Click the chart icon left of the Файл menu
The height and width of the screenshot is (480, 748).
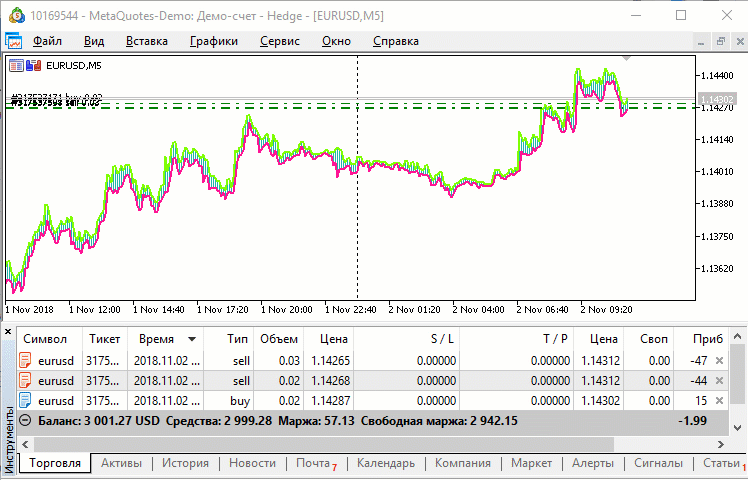click(13, 41)
